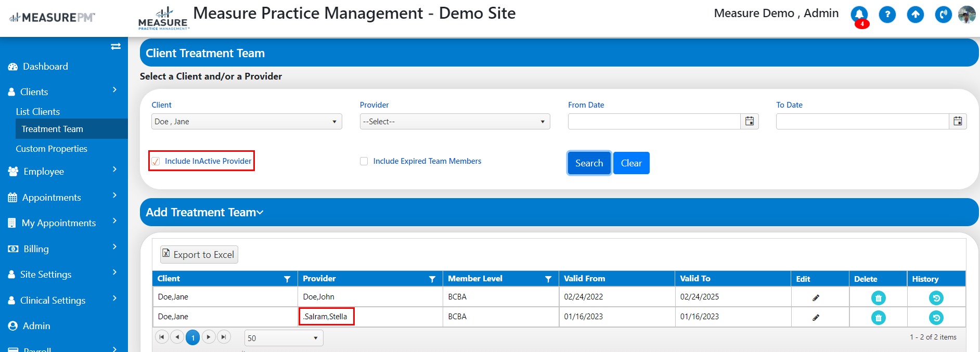Screen dimensions: 980x352
Task: Go to the first page of results
Action: click(x=162, y=337)
